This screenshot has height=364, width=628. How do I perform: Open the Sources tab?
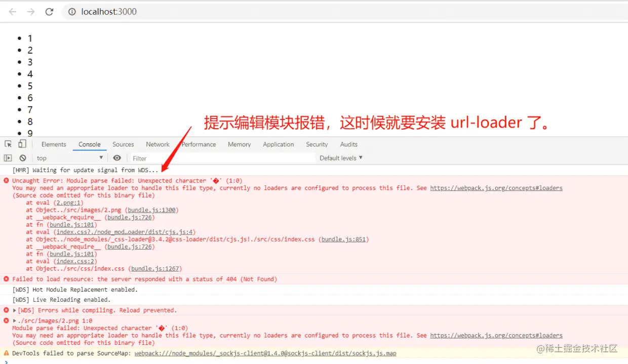coord(123,144)
